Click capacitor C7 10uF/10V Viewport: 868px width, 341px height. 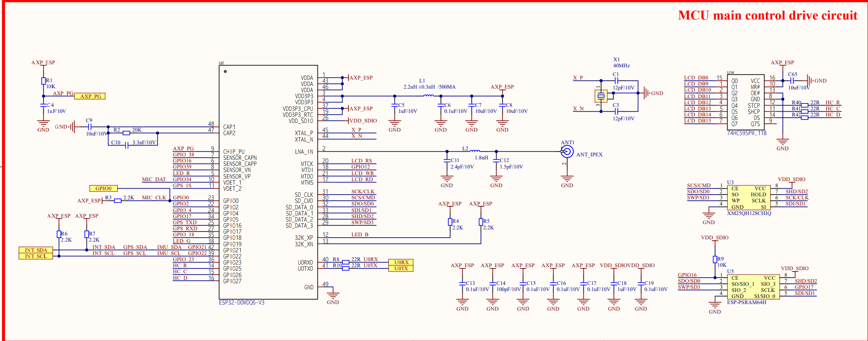(471, 105)
